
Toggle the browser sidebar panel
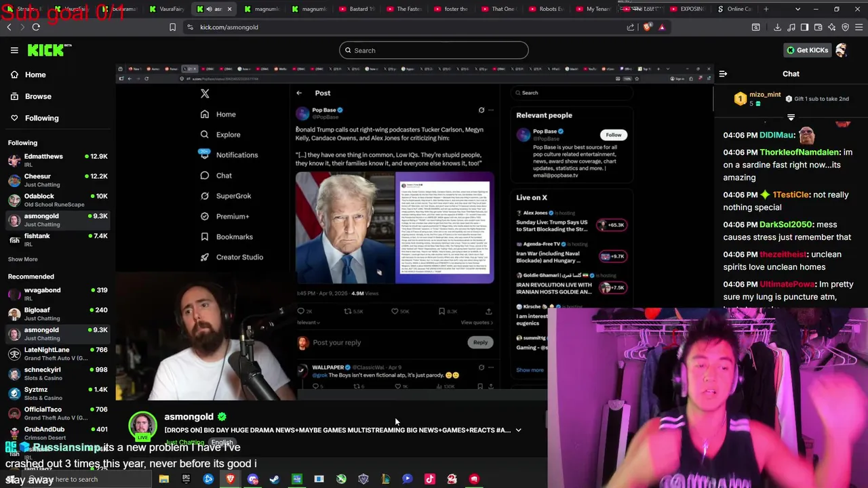click(804, 27)
